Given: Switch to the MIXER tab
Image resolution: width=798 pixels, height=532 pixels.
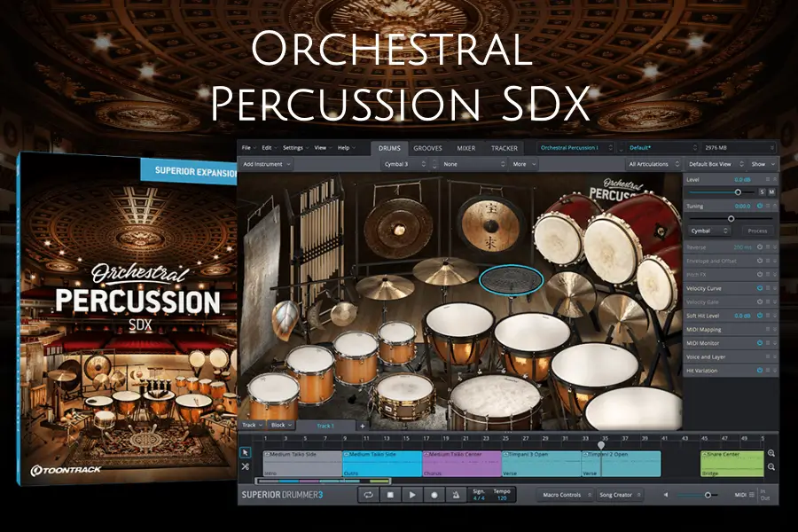Looking at the screenshot, I should point(465,148).
